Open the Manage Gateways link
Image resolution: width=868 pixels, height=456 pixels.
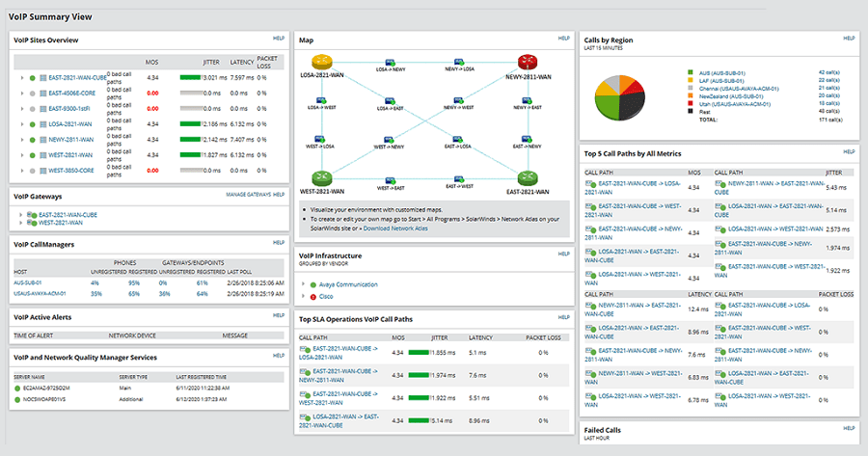[x=248, y=195]
